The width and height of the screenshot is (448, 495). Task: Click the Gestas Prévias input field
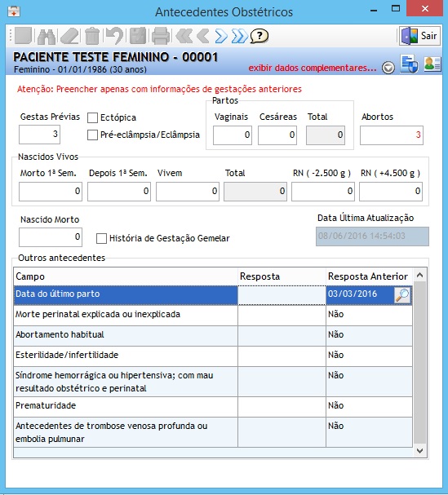[39, 135]
